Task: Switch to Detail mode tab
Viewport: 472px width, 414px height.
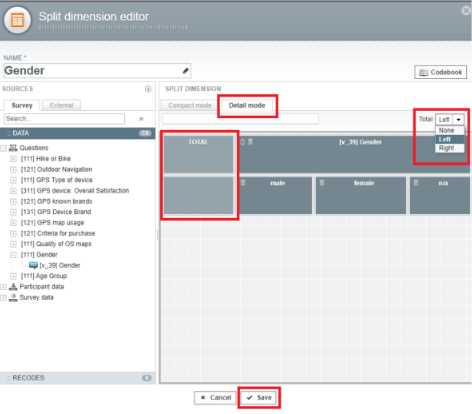Action: click(247, 105)
